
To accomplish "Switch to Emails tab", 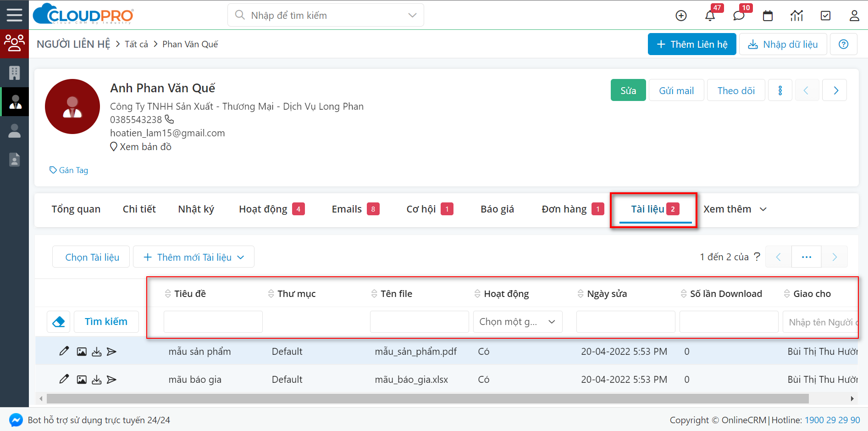I will [355, 209].
